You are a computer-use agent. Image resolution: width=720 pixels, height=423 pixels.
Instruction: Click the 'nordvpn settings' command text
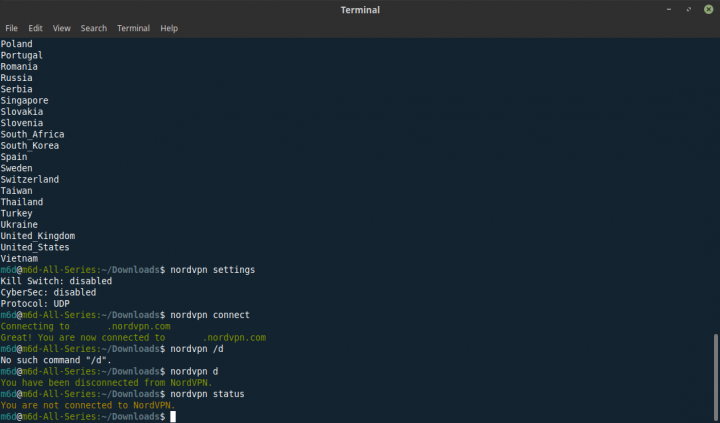tap(213, 270)
